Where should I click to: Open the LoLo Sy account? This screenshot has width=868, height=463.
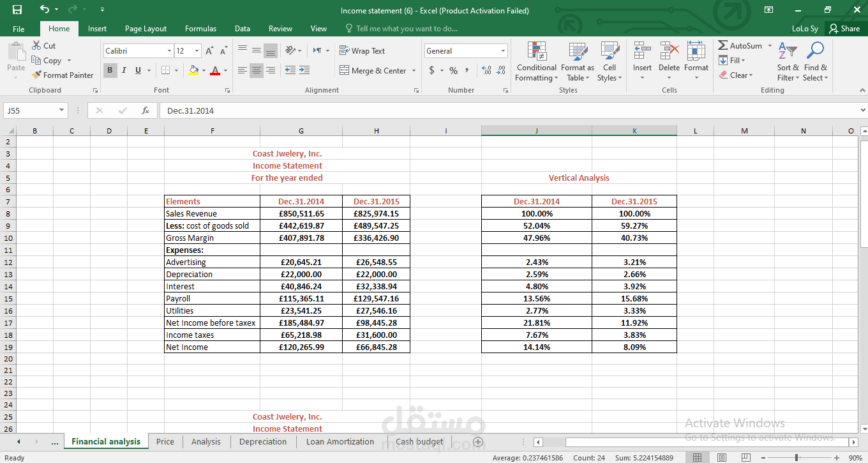coord(805,29)
